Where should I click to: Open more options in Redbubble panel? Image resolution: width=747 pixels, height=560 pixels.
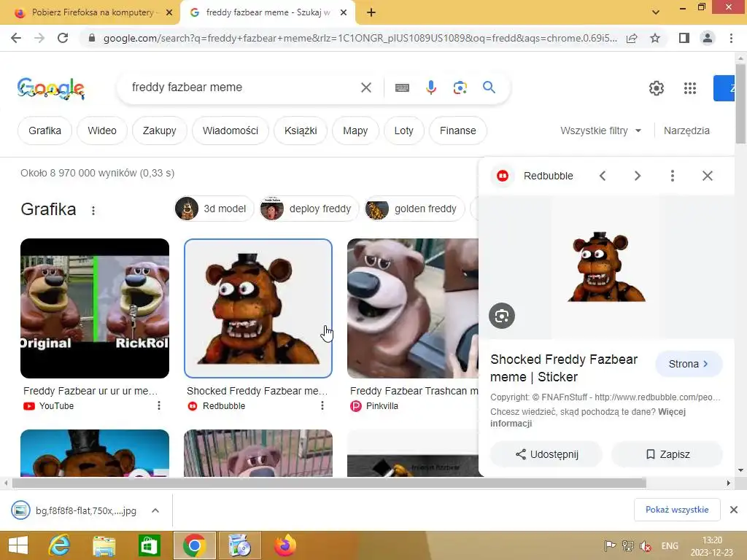click(x=672, y=176)
